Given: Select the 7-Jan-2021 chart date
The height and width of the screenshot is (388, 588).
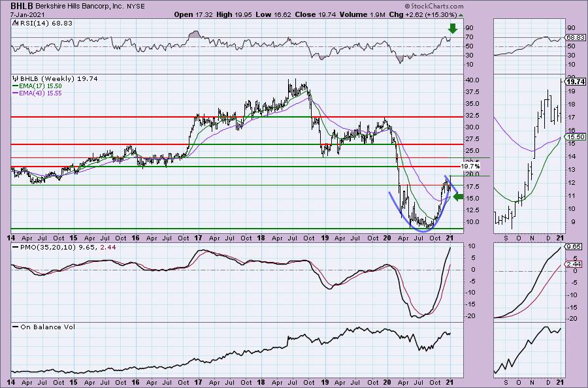Looking at the screenshot, I should 28,14.
